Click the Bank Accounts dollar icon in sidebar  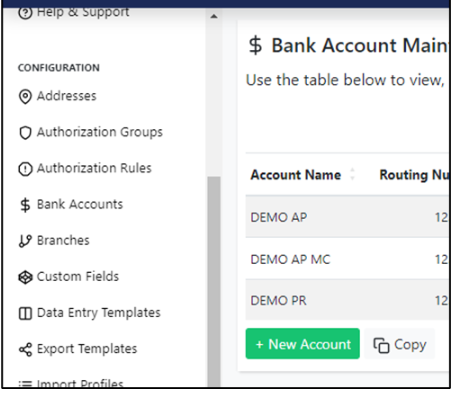25,205
